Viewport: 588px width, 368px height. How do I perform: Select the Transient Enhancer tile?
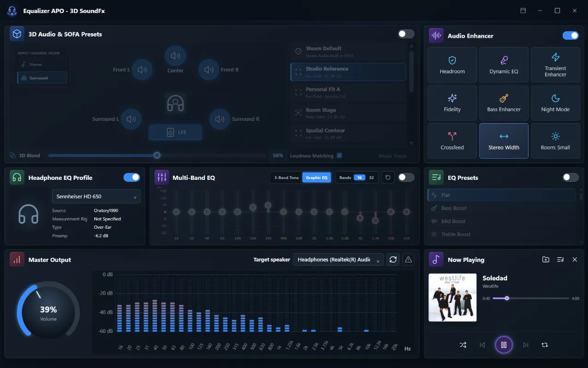coord(555,65)
